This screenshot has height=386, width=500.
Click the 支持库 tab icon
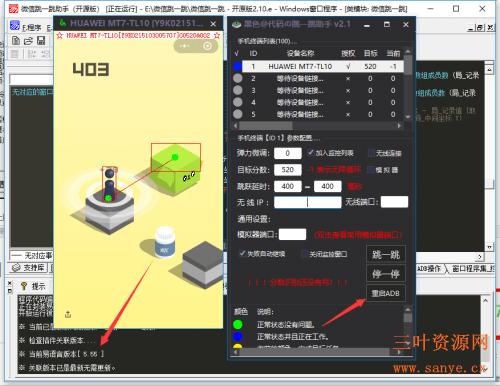(x=16, y=267)
